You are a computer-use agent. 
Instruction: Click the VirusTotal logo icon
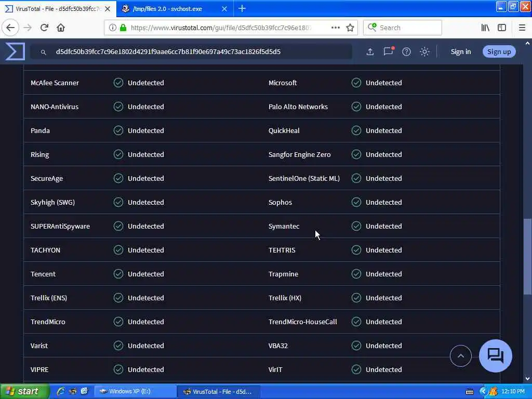click(15, 51)
